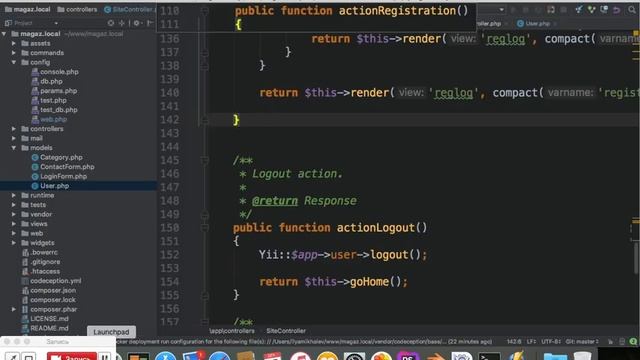Click pause button in recorder window

click(105, 357)
